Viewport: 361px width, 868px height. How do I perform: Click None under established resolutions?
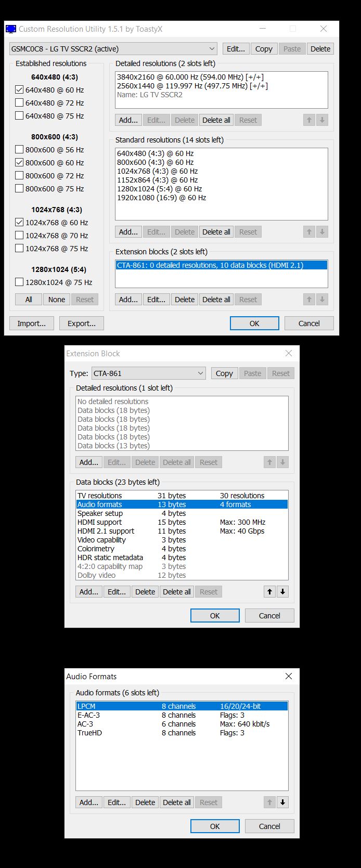57,300
